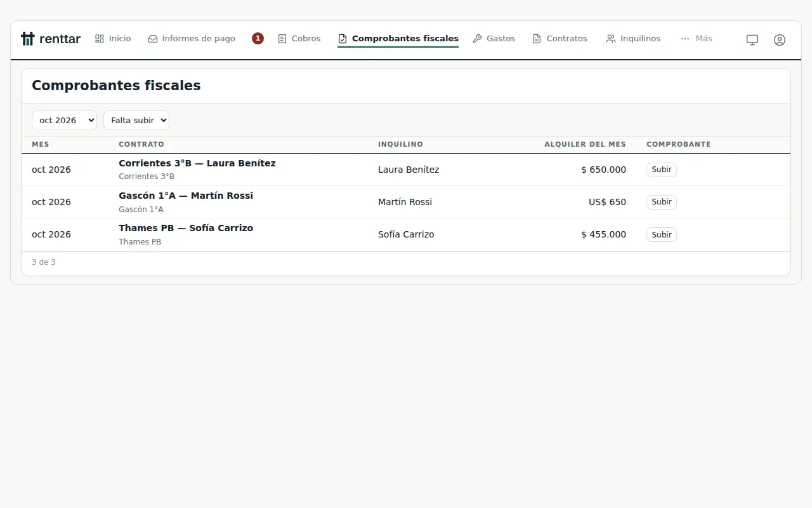812x508 pixels.
Task: Click the monitor display icon
Action: (752, 39)
